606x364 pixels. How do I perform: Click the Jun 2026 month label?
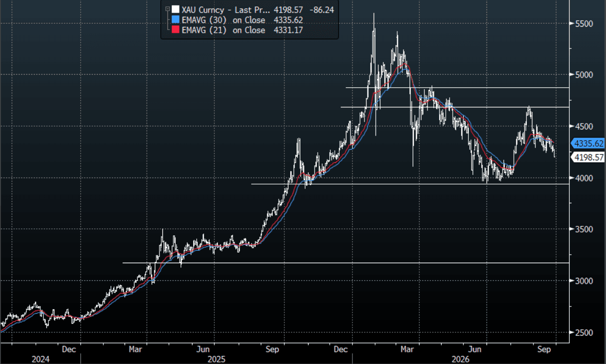coord(475,349)
